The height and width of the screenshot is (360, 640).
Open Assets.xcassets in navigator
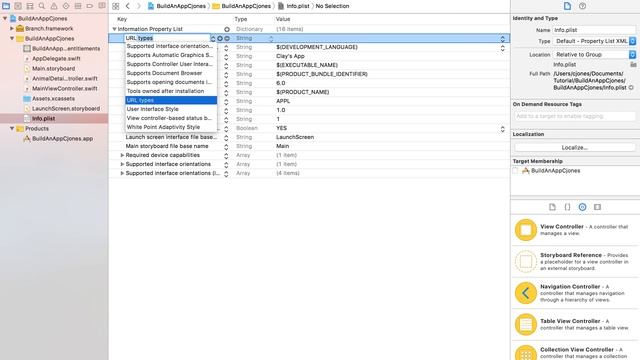pyautogui.click(x=53, y=98)
